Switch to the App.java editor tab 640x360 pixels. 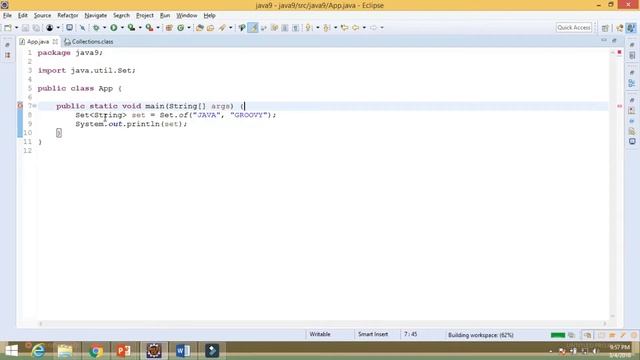(38, 42)
